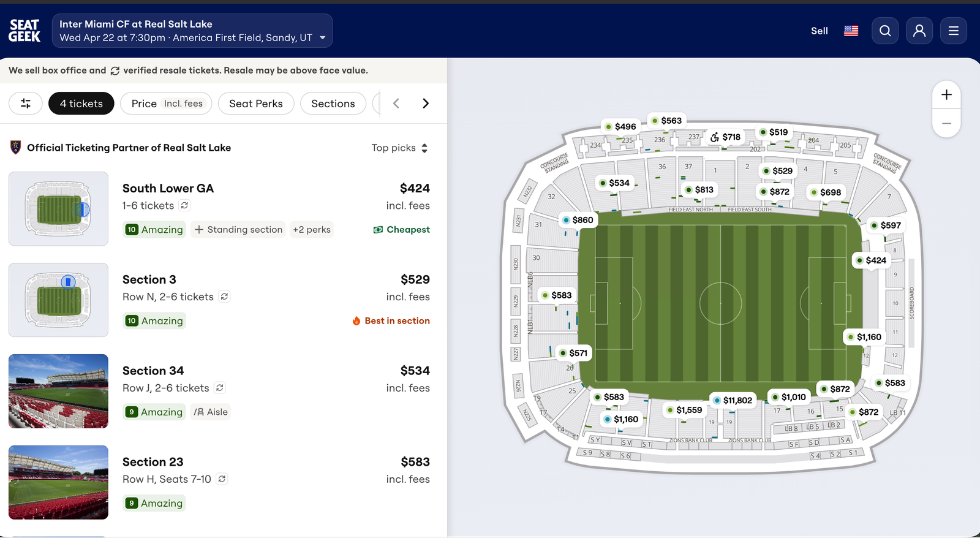Image resolution: width=980 pixels, height=538 pixels.
Task: Open the South Lower GA listing thumbnail
Action: [x=58, y=209]
